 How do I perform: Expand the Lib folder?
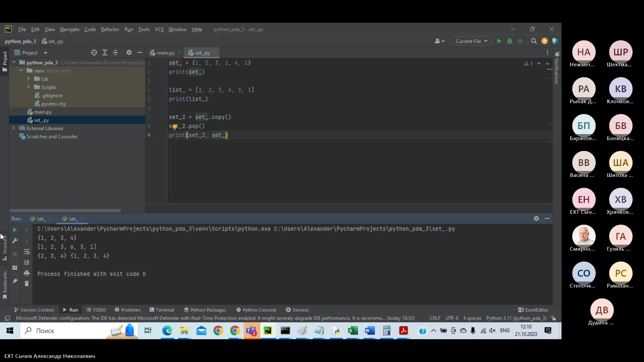point(29,78)
